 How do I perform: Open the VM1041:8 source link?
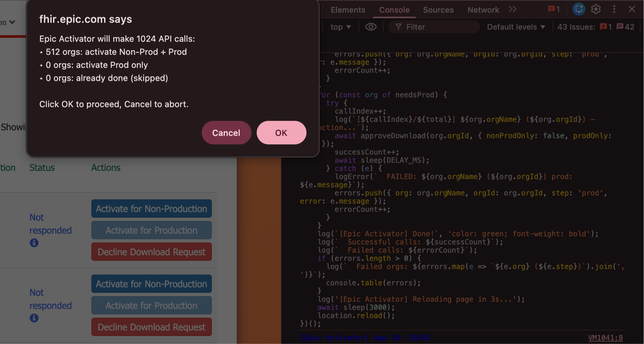[x=605, y=338]
